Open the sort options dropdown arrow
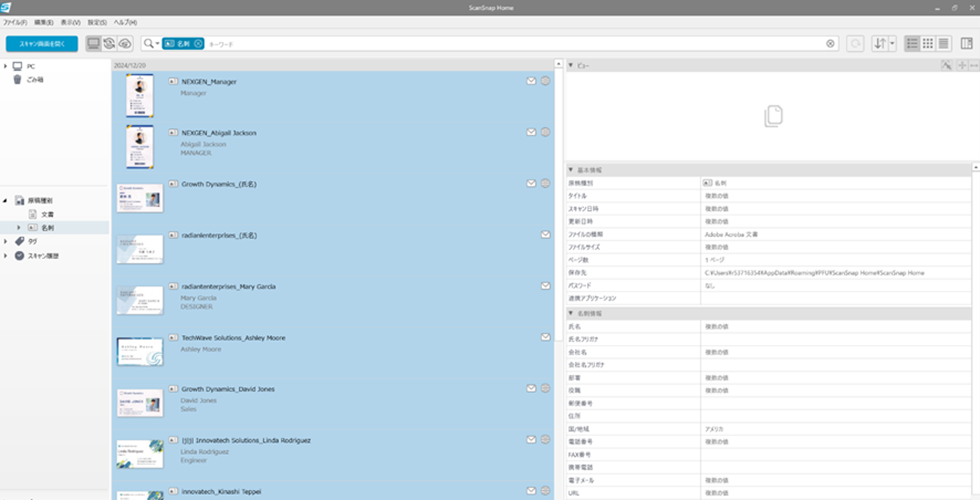Image resolution: width=980 pixels, height=500 pixels. click(892, 44)
